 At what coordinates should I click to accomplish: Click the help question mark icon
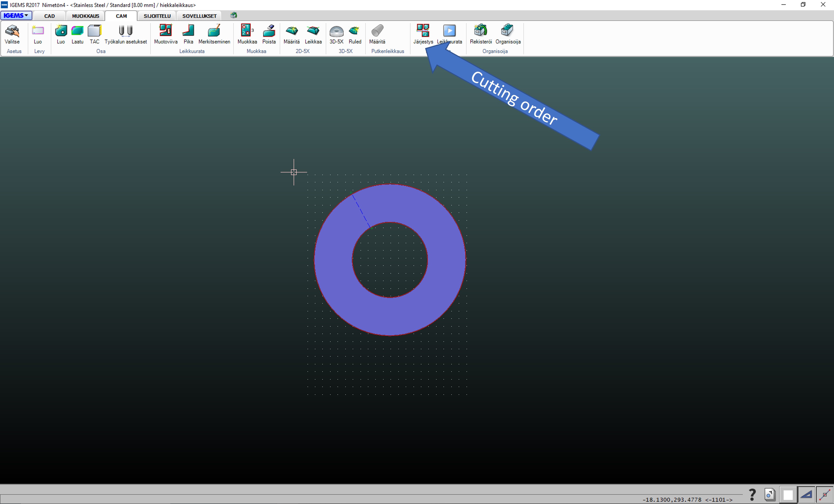(x=752, y=495)
